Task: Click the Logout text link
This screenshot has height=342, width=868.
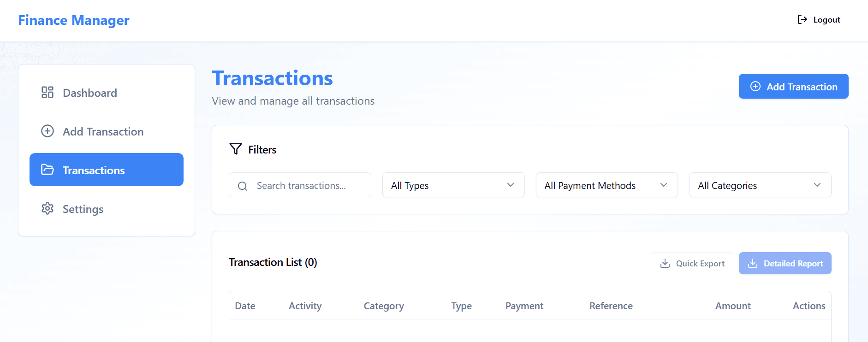Action: coord(826,20)
